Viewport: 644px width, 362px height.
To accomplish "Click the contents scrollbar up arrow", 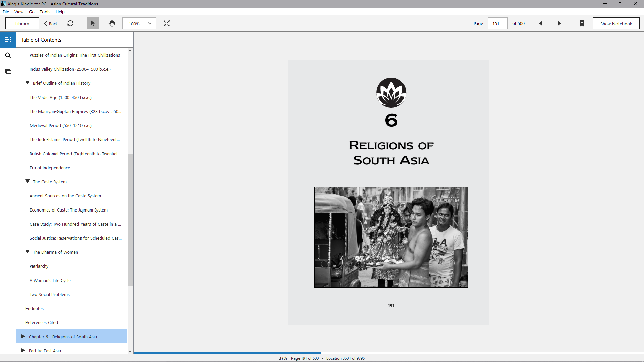I will click(130, 51).
